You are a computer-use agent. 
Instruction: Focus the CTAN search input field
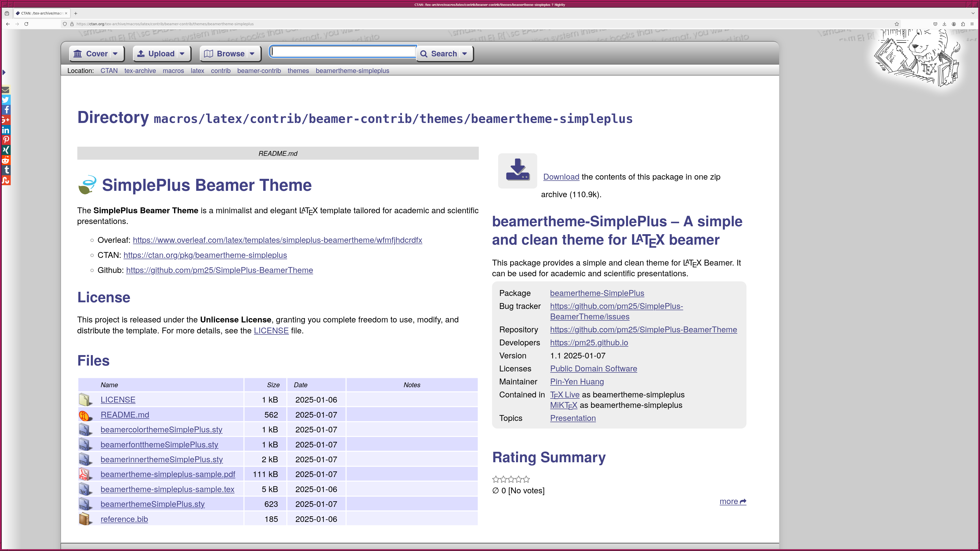click(342, 52)
